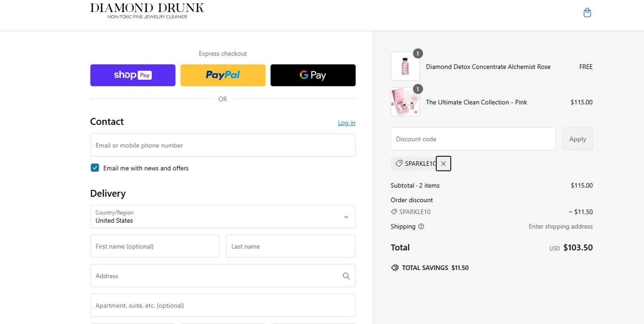
Task: Click the Last name field
Action: [x=291, y=246]
